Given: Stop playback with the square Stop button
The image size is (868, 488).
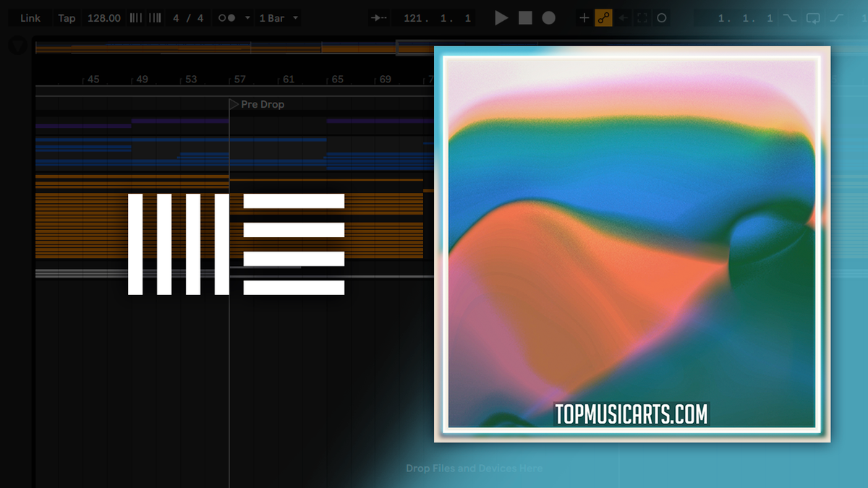Looking at the screenshot, I should tap(525, 18).
